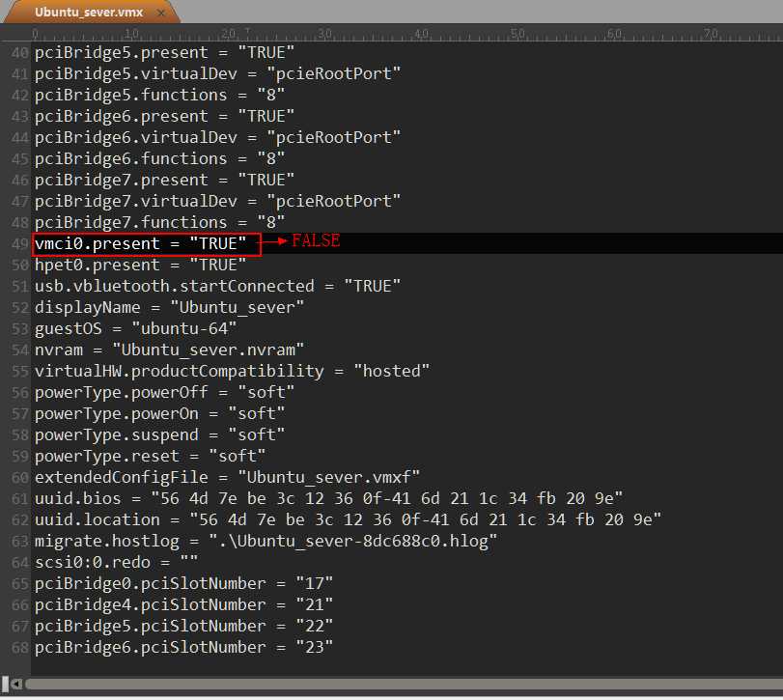Click line 43 pciBridge6.present text

[x=164, y=116]
